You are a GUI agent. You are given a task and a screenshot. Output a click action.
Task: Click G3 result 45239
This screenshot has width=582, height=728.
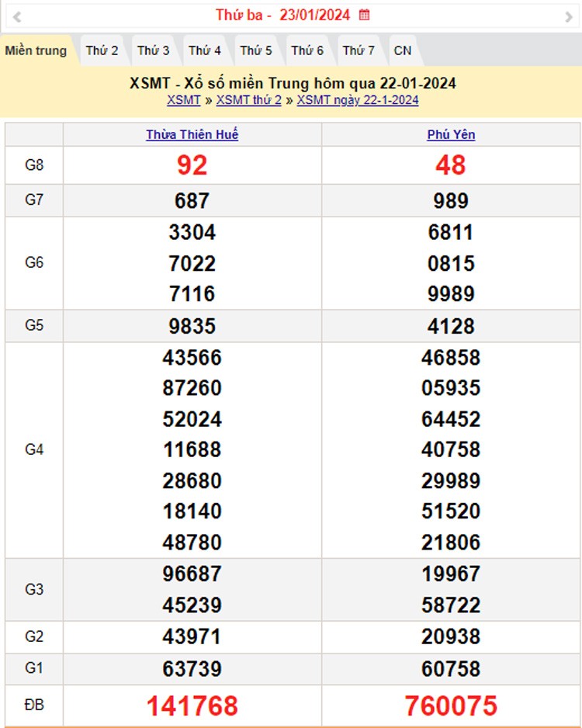192,605
